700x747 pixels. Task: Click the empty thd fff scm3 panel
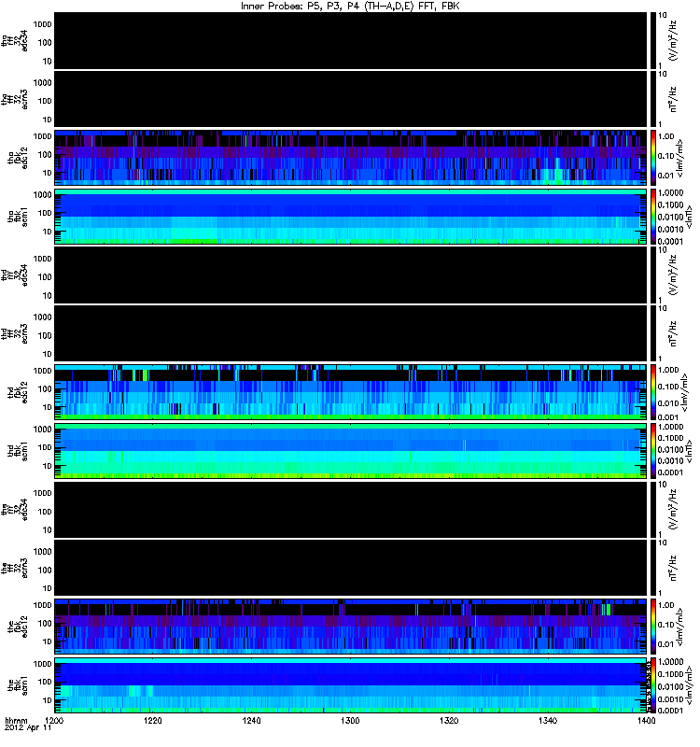pos(350,333)
